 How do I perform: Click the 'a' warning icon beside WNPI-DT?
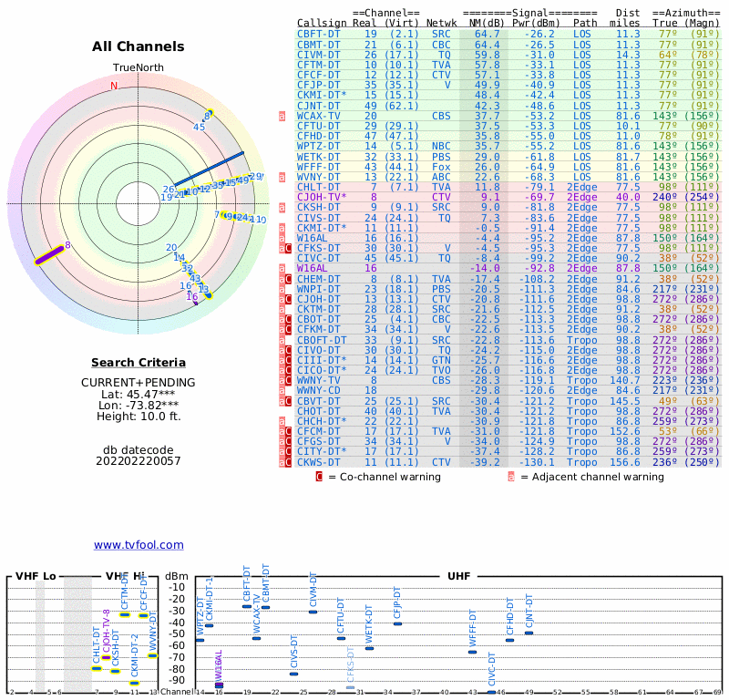click(x=282, y=289)
